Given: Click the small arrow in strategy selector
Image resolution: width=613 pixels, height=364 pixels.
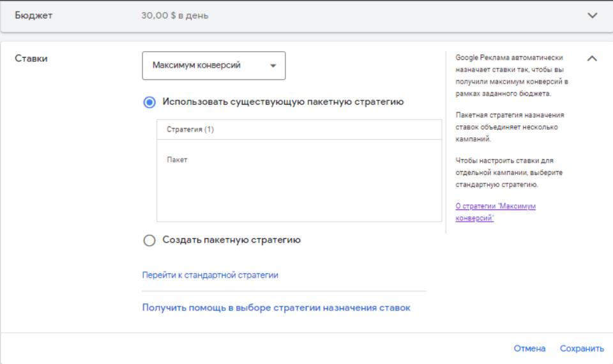Looking at the screenshot, I should (273, 66).
